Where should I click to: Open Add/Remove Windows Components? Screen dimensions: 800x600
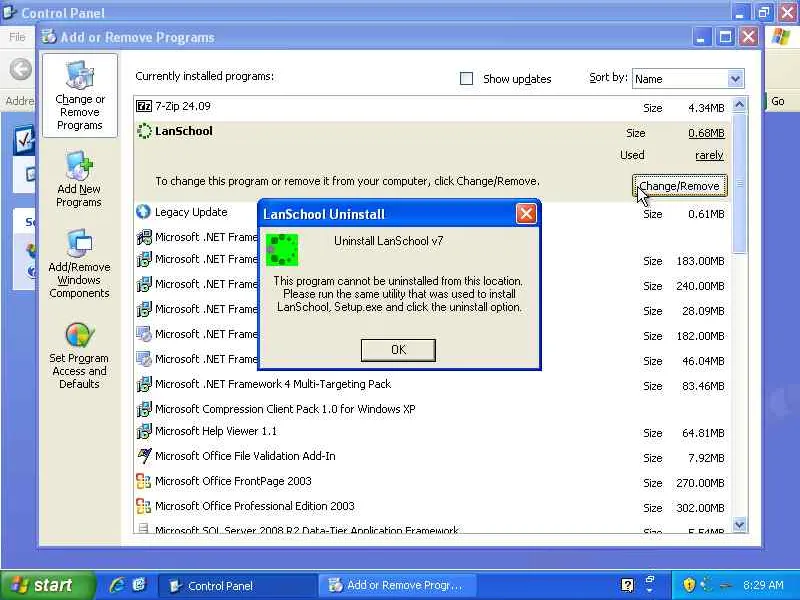(79, 264)
